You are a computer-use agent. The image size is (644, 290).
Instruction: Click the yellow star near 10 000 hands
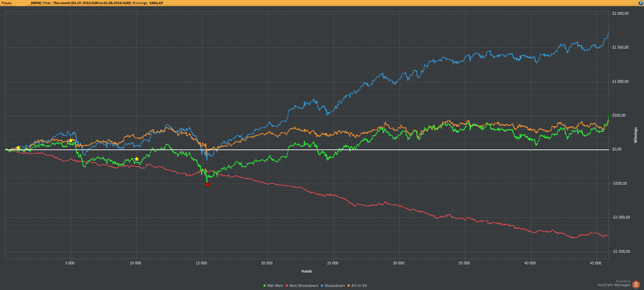coord(137,159)
